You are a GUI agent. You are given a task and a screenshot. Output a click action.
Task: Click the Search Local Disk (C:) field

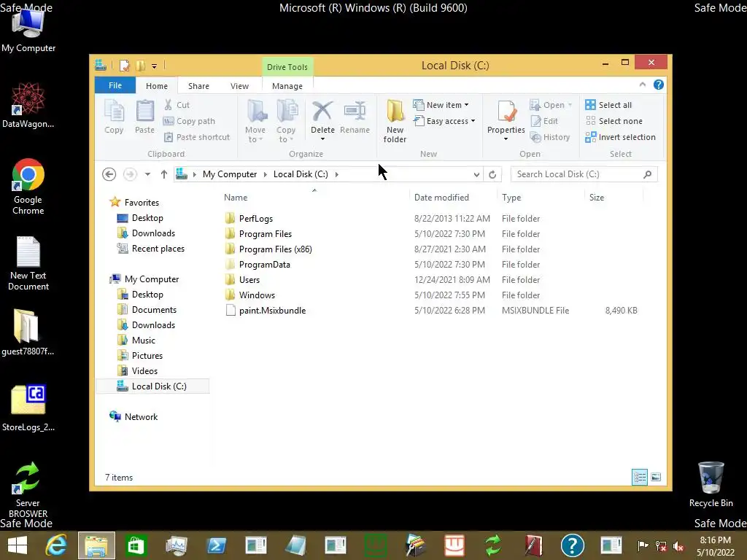click(x=584, y=174)
